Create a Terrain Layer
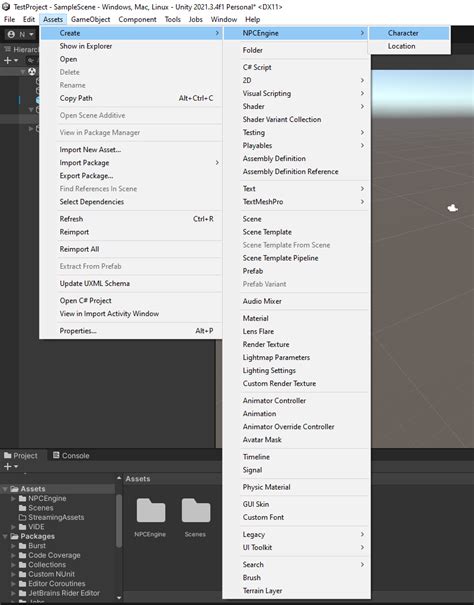Viewport: 474px width, 605px height. point(296,591)
